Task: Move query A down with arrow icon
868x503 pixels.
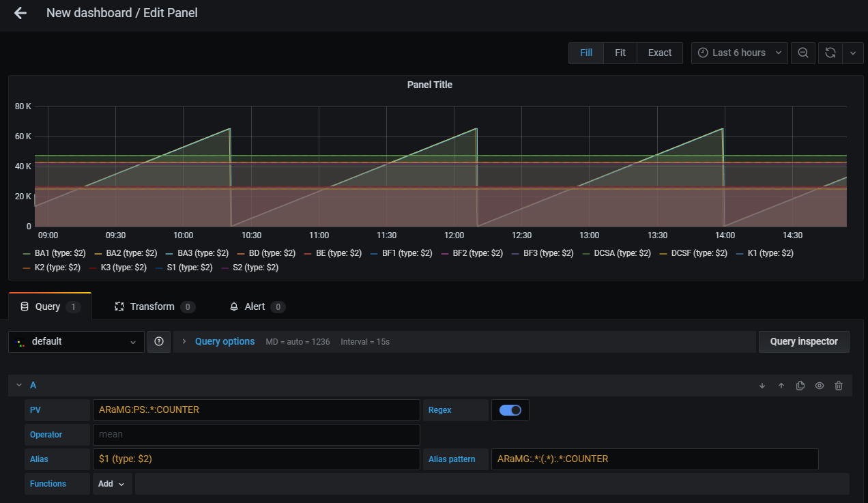Action: 762,386
